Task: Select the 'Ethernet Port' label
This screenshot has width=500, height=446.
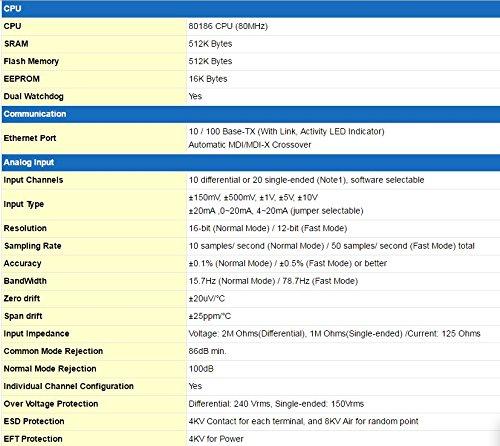Action: [x=30, y=138]
